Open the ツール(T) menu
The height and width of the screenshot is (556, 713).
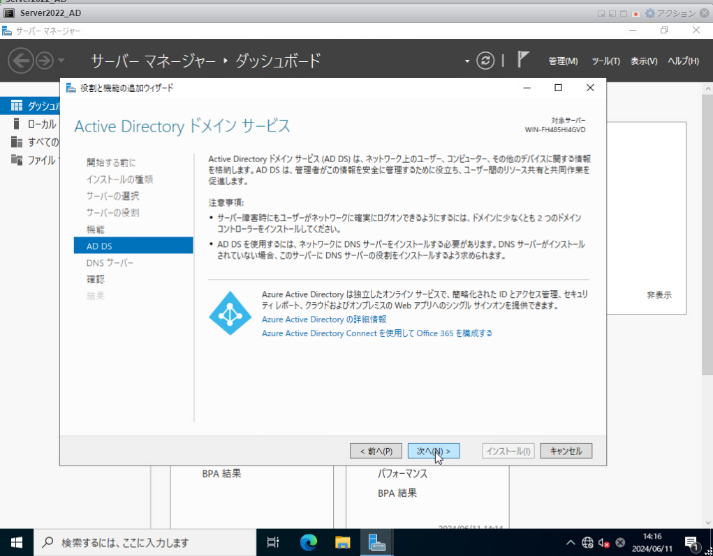click(606, 61)
